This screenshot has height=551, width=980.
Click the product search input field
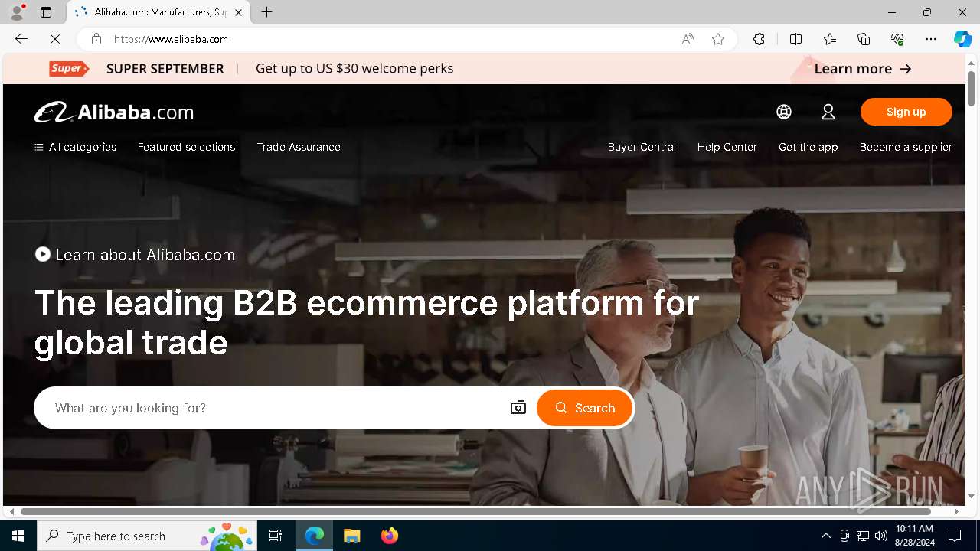[x=276, y=408]
